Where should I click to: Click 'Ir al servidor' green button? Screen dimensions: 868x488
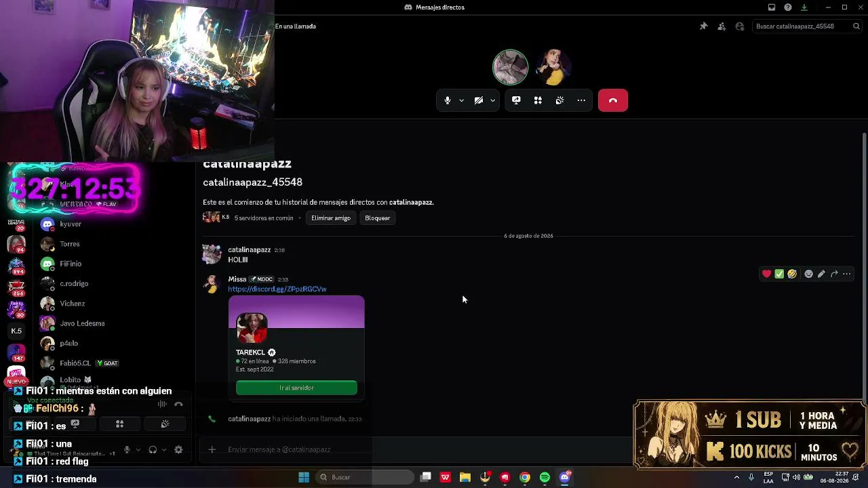[296, 388]
